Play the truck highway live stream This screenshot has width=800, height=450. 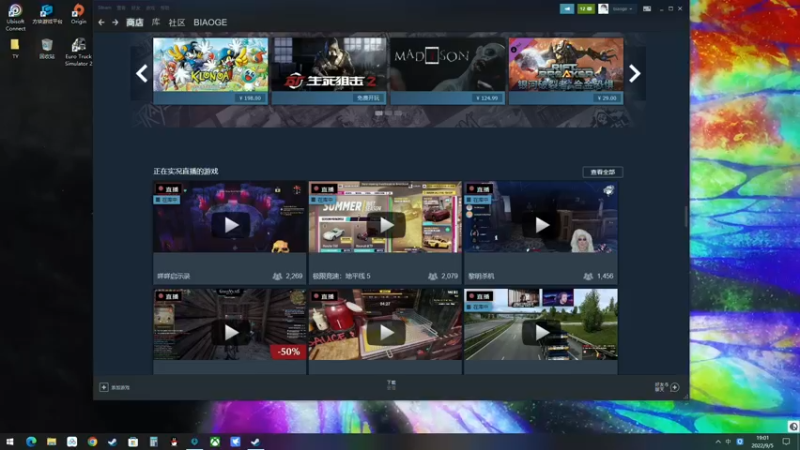(541, 333)
